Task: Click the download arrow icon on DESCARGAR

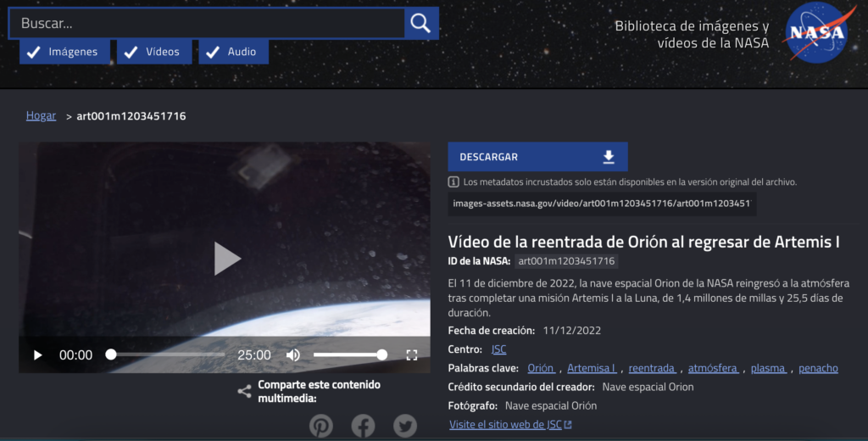Action: tap(609, 157)
